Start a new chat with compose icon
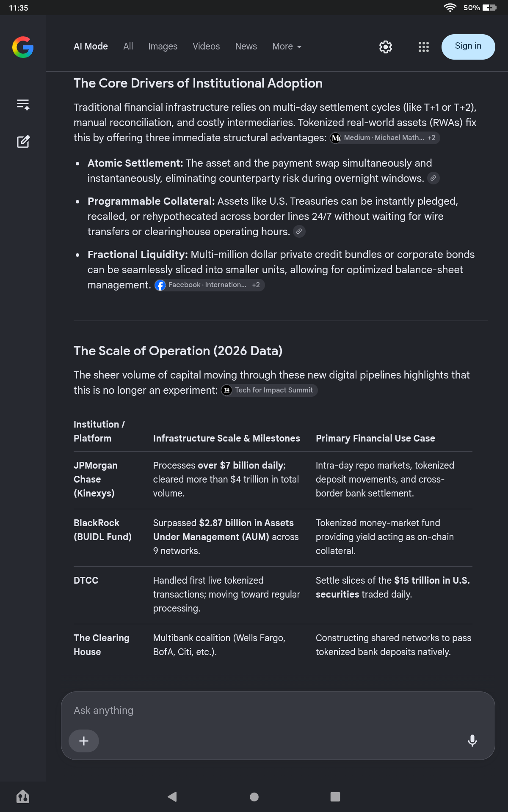The height and width of the screenshot is (812, 508). coord(23,142)
